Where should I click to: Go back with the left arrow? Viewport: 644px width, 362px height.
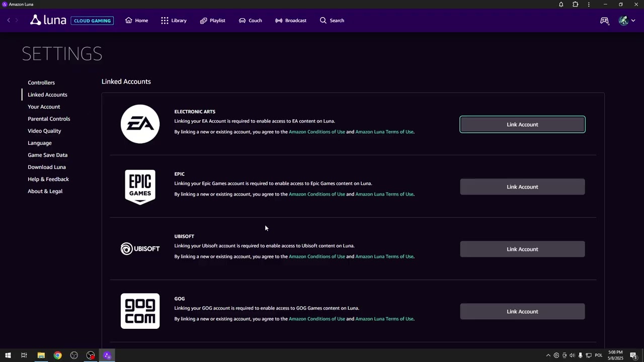(9, 20)
